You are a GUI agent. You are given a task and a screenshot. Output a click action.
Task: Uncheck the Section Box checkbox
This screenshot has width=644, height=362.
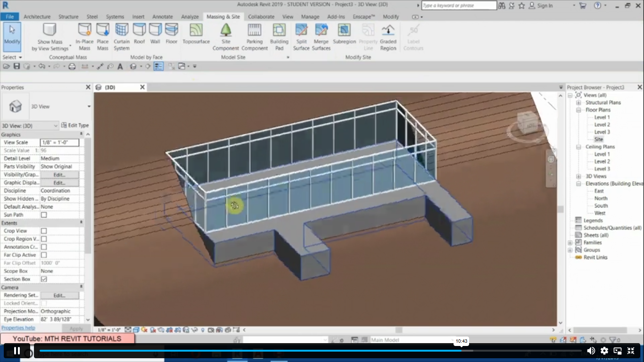point(44,279)
